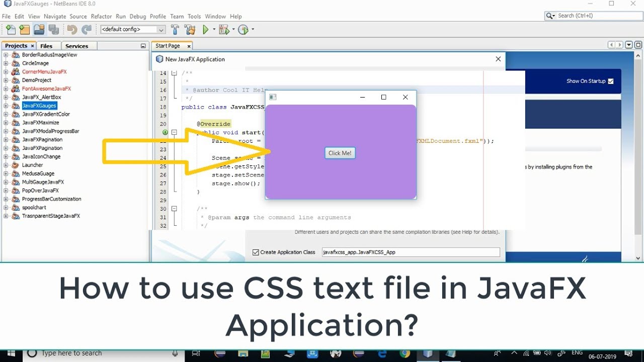Click the Launcher project icon

pos(15,165)
